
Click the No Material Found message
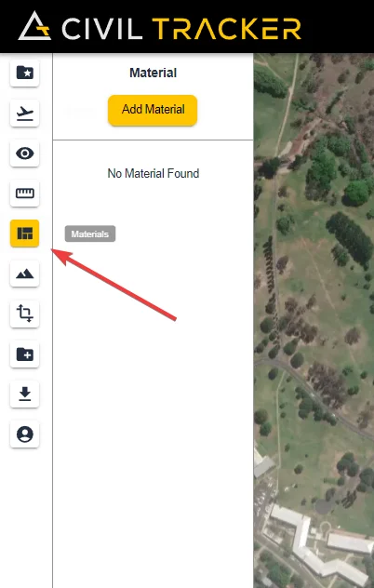coord(154,173)
